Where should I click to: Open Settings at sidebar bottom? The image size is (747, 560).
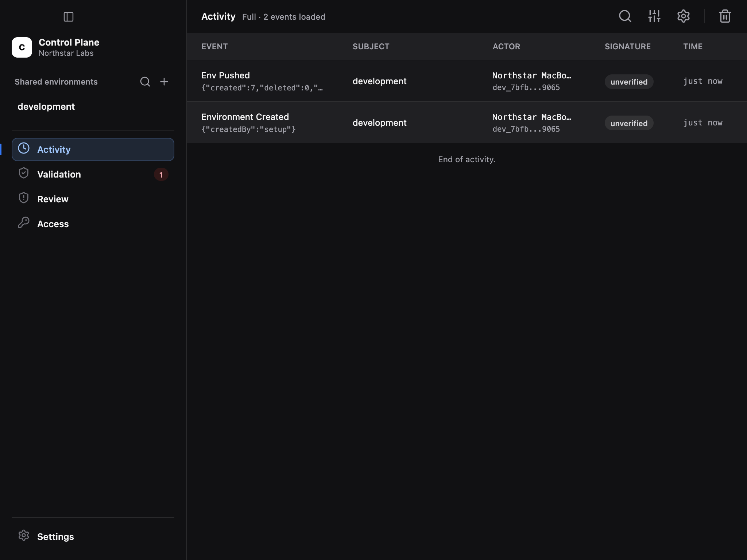coord(93,537)
